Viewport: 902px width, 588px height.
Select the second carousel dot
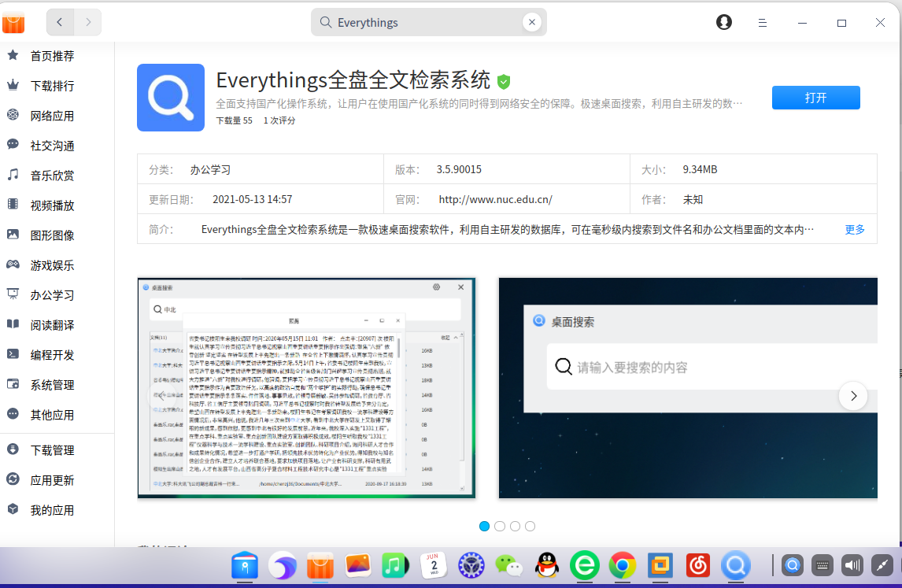coord(500,526)
